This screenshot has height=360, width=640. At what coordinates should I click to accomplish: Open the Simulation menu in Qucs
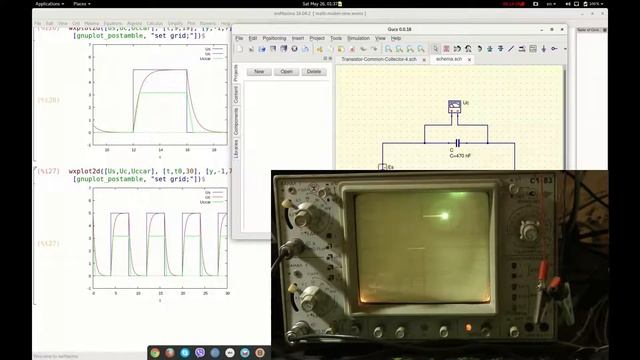358,38
